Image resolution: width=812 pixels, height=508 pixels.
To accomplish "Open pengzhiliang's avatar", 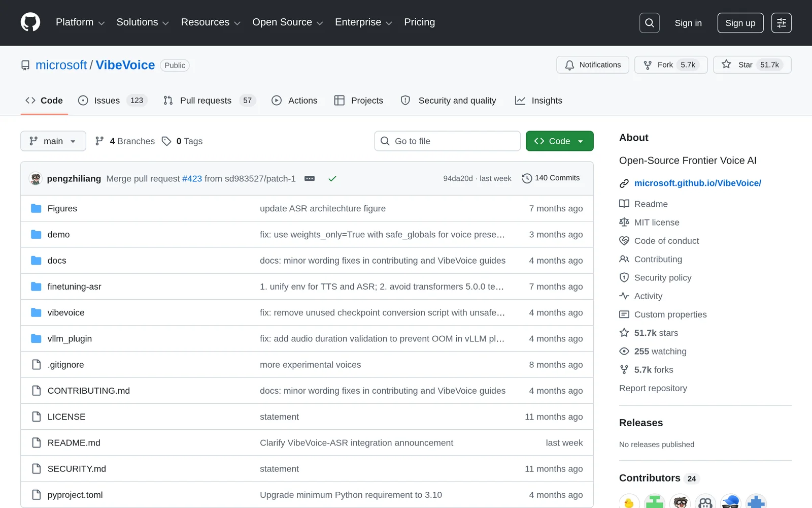I will tap(36, 179).
